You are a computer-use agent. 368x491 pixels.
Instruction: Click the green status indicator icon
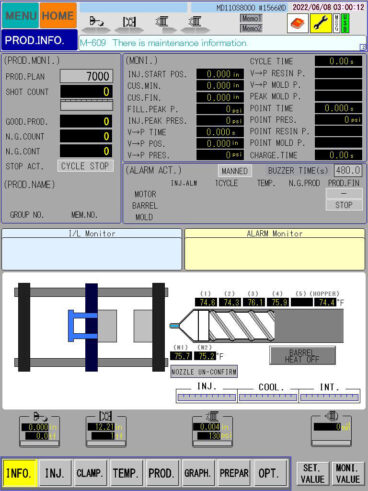tap(345, 23)
